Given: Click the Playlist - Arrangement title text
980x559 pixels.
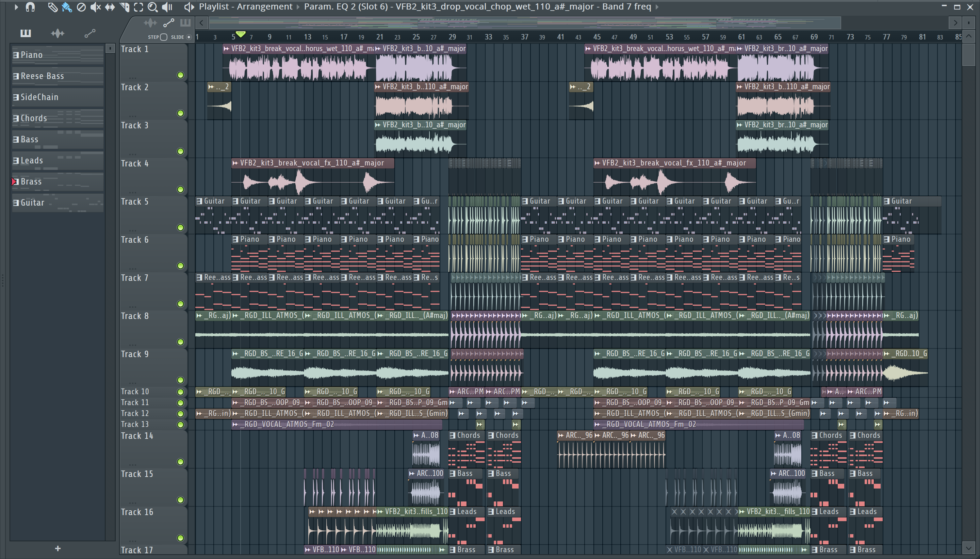Looking at the screenshot, I should [246, 7].
